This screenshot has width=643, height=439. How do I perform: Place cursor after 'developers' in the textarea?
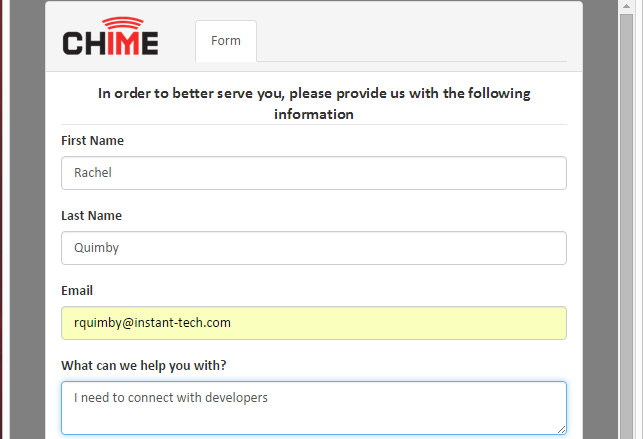click(x=269, y=398)
